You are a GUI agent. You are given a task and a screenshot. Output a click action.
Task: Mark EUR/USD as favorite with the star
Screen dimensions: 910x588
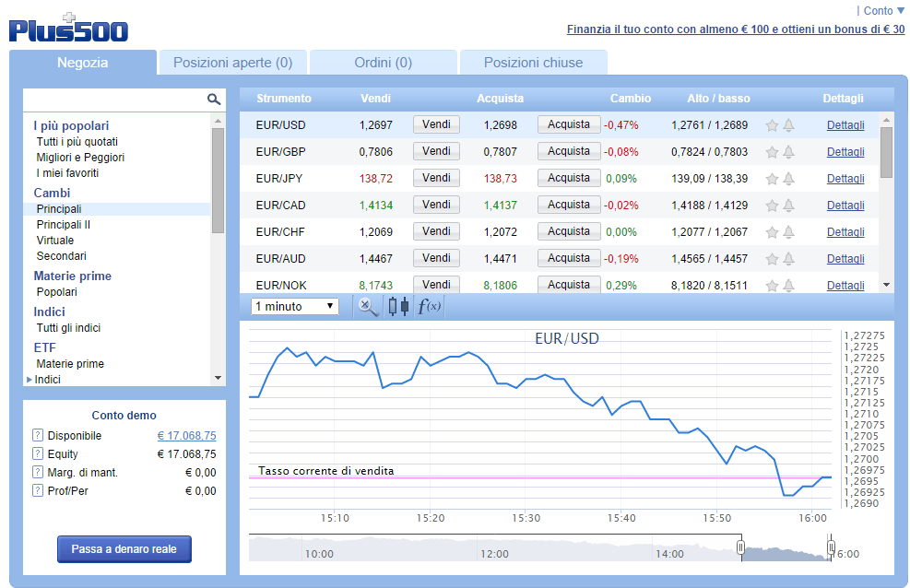coord(772,125)
